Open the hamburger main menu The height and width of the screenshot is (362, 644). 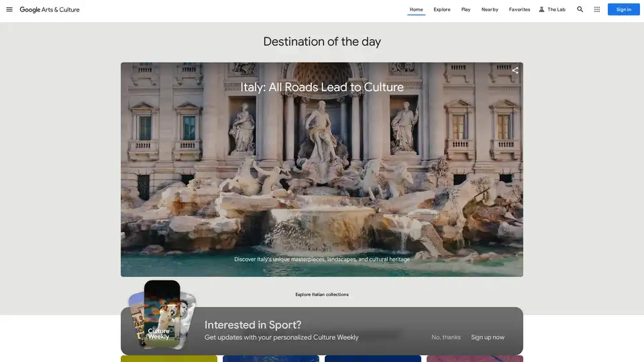[x=9, y=9]
